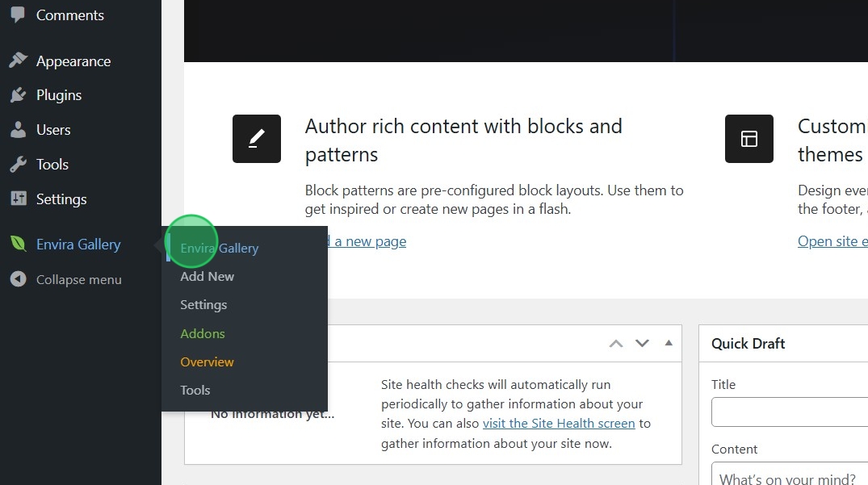The height and width of the screenshot is (485, 868).
Task: Focus the Quick Draft Title field
Action: point(789,412)
